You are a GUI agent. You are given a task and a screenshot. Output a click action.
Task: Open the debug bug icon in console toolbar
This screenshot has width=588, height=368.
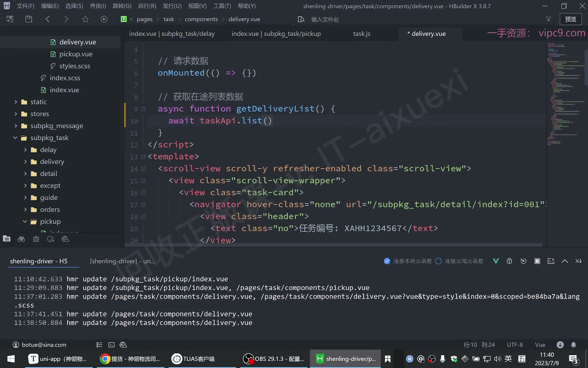click(x=509, y=261)
